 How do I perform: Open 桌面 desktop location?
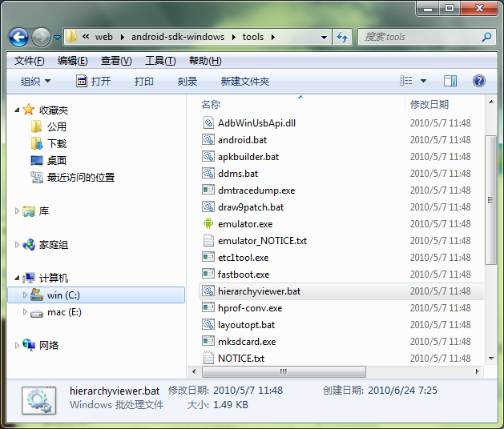point(49,160)
